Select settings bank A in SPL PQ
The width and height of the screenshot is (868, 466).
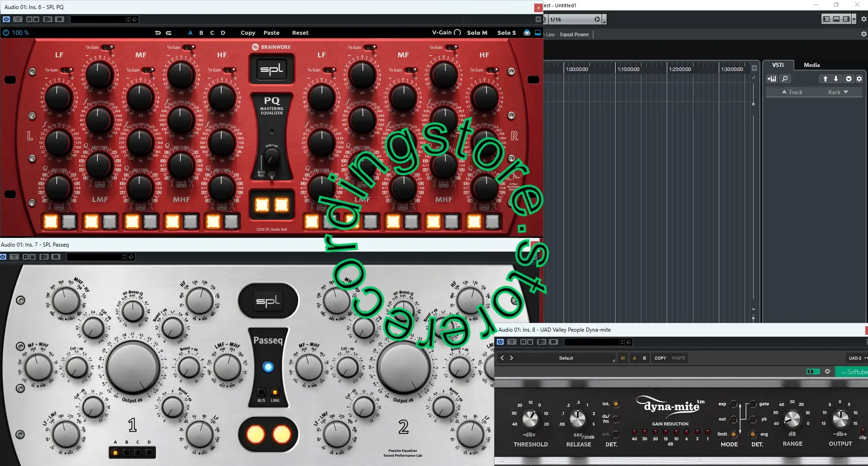pos(190,33)
